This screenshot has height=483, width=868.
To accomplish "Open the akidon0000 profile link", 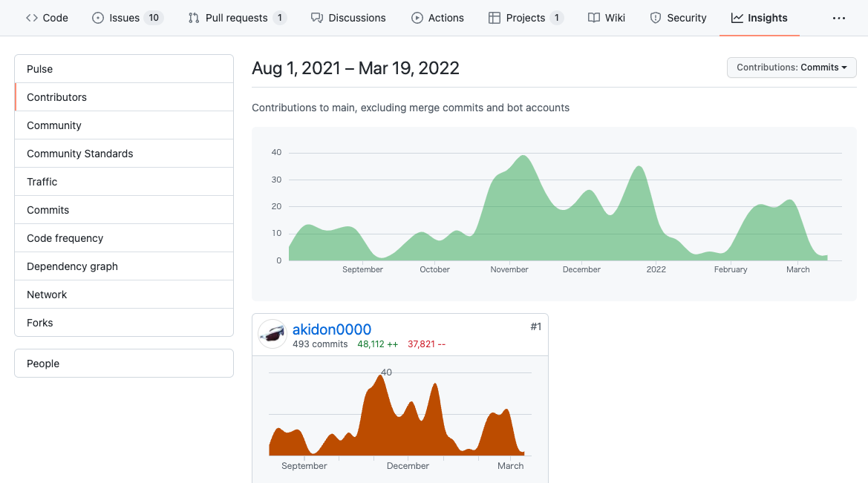I will (332, 329).
